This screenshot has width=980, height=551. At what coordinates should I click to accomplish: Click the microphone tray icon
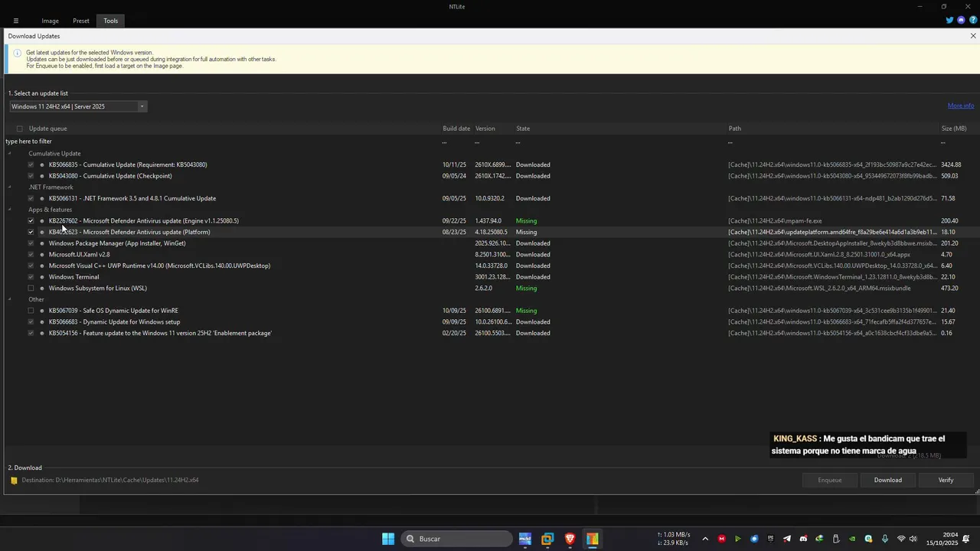pos(885,539)
